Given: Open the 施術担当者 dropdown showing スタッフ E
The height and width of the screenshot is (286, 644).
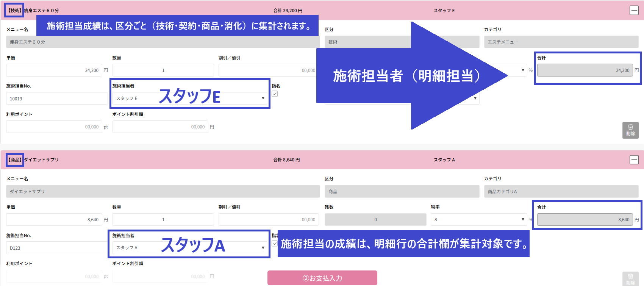Looking at the screenshot, I should tap(190, 98).
